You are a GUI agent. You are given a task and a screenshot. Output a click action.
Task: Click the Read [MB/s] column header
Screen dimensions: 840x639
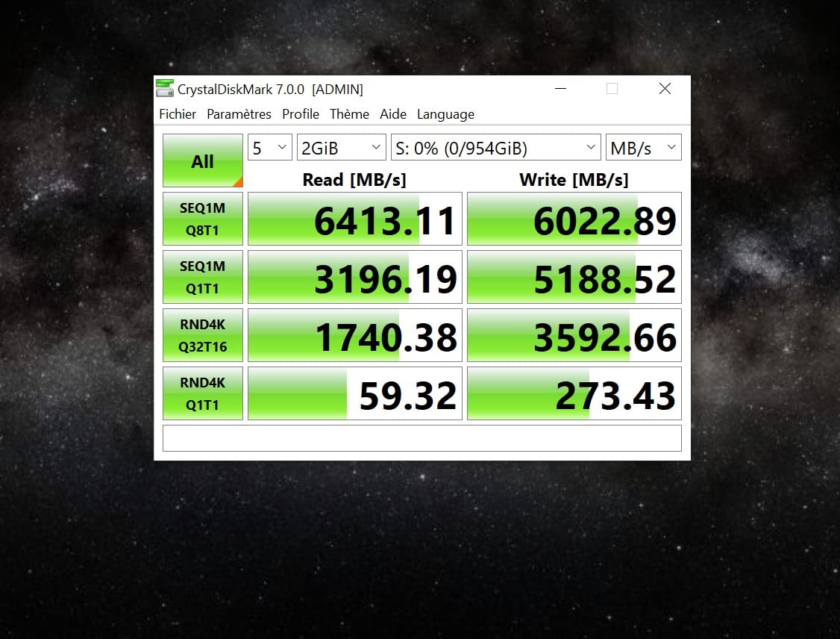coord(354,180)
